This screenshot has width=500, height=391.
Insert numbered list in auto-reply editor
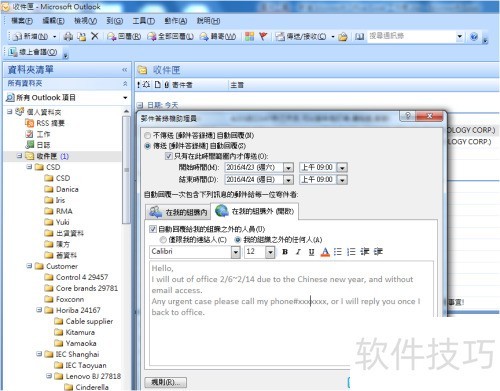(351, 252)
